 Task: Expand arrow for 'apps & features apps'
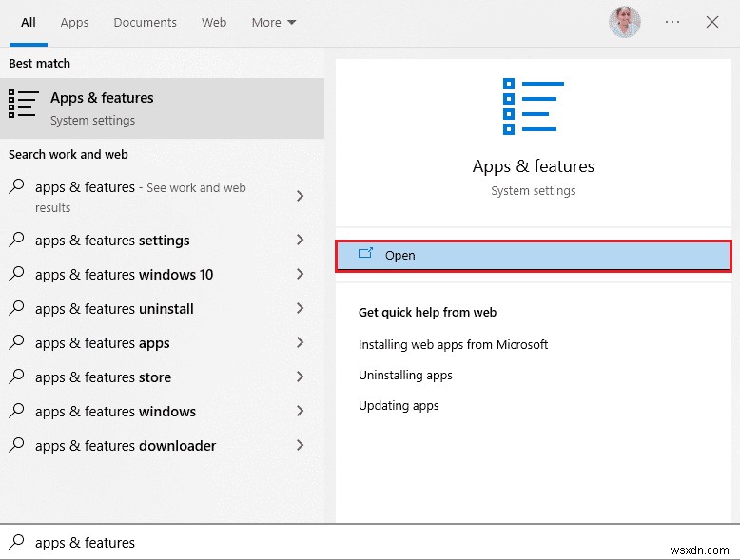[301, 342]
